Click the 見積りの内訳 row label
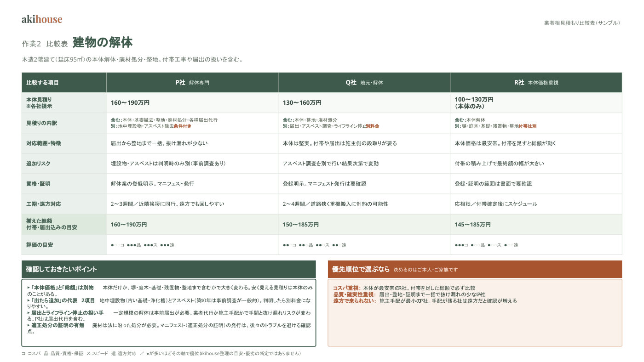 click(64, 123)
